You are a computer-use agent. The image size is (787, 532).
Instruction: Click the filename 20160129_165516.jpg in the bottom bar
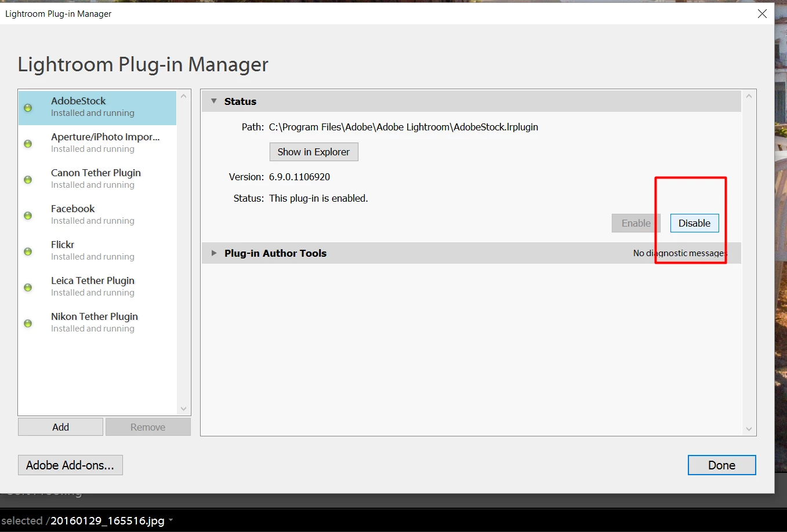click(107, 520)
